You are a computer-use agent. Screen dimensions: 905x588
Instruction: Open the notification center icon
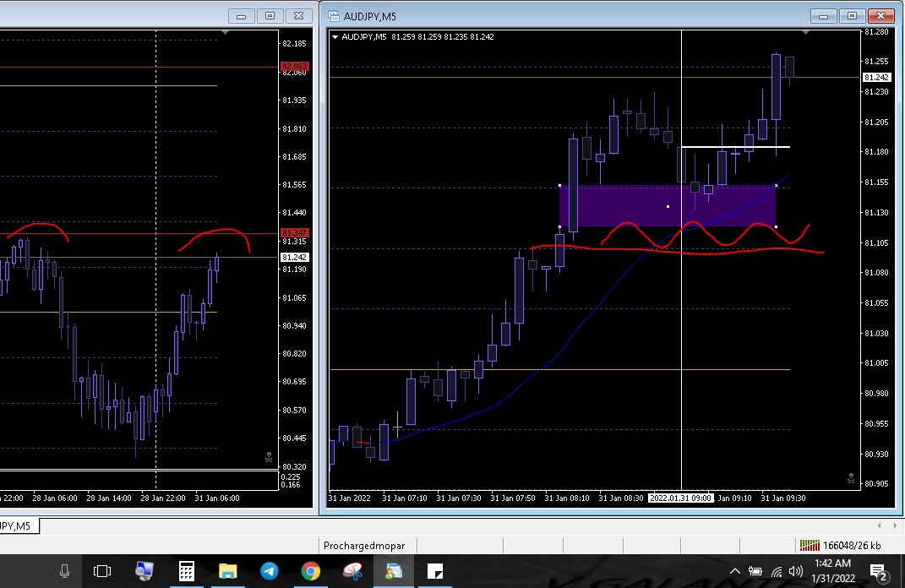click(878, 572)
